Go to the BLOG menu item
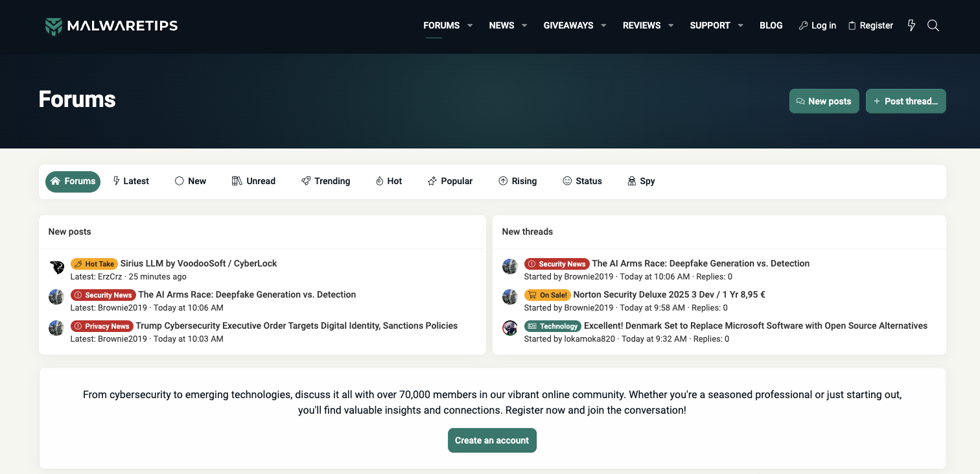Screen dimensions: 980x474 coord(771,25)
